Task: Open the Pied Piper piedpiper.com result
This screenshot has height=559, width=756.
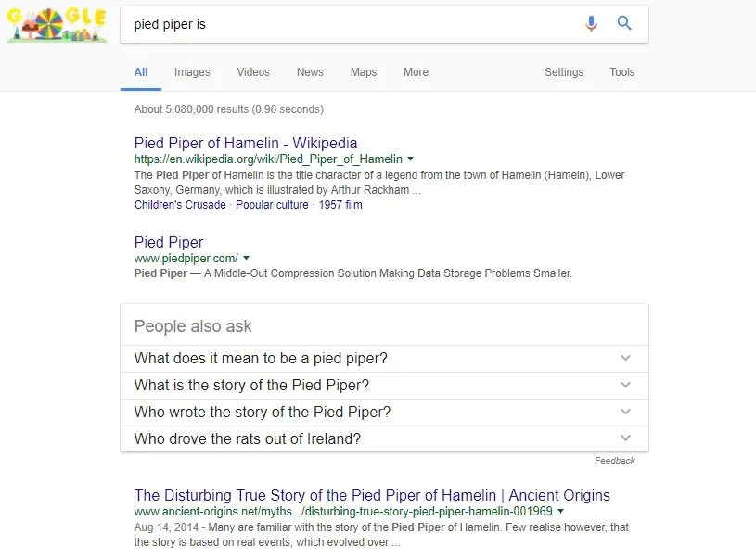Action: click(x=169, y=242)
